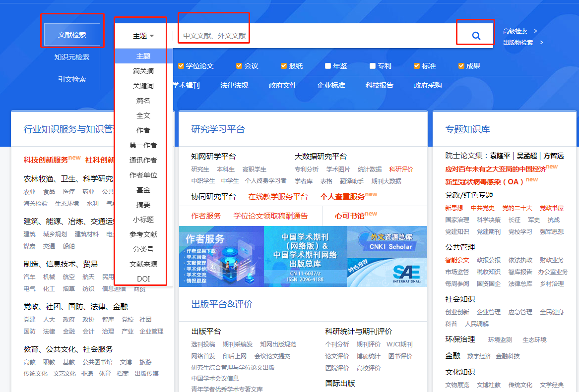Toggle the 标准 checkbox
This screenshot has width=579, height=392.
417,66
